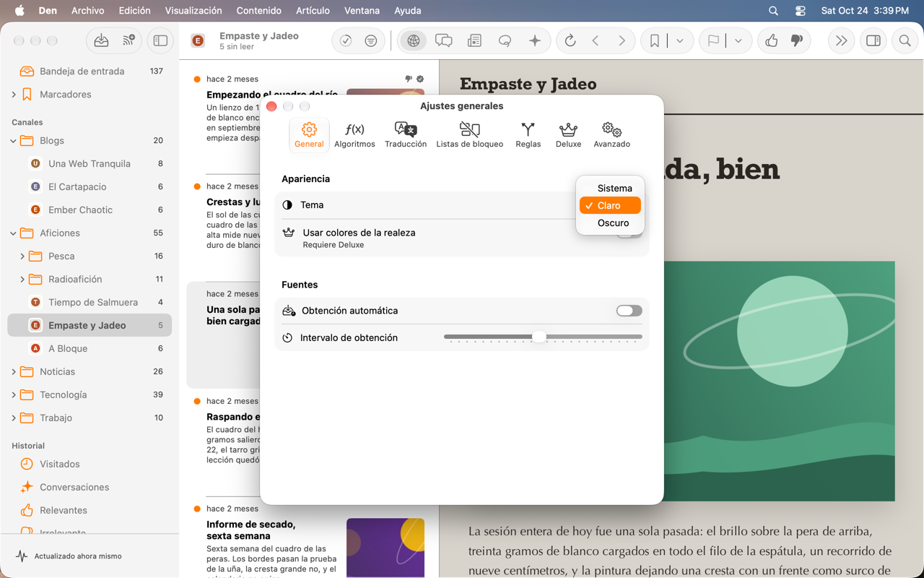Click the Intervalo de obtención slider

coord(543,337)
